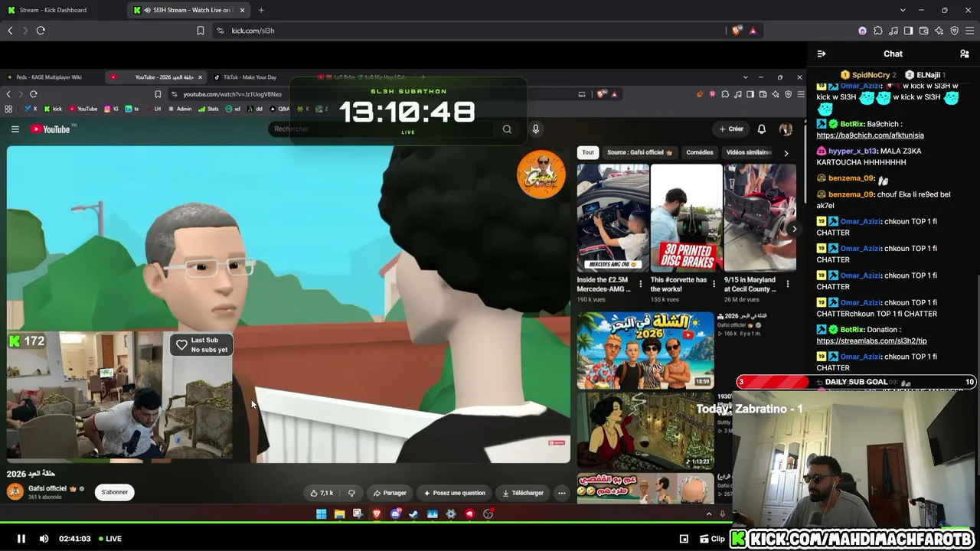980x551 pixels.
Task: Toggle the browser sidebar panel
Action: click(909, 31)
